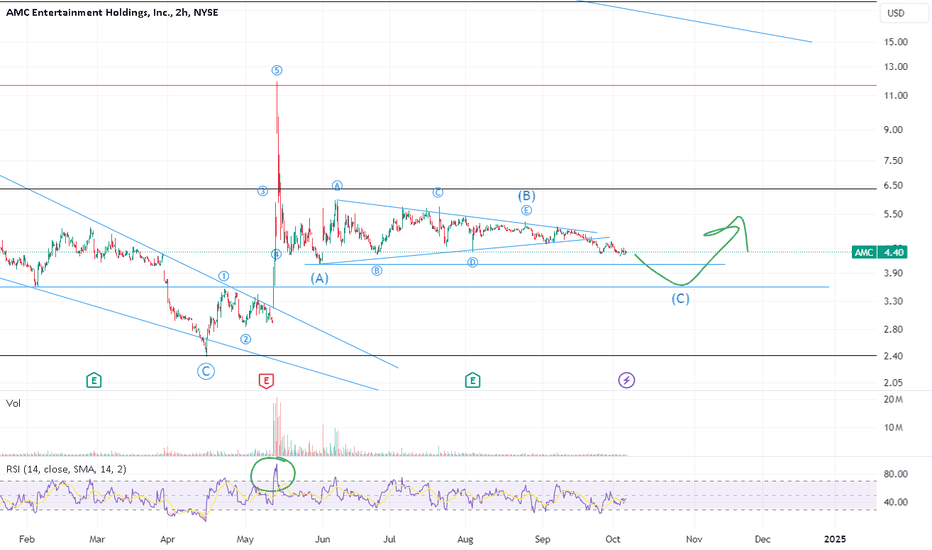Image resolution: width=932 pixels, height=550 pixels.
Task: Select the large circled C label at April low
Action: (x=206, y=372)
